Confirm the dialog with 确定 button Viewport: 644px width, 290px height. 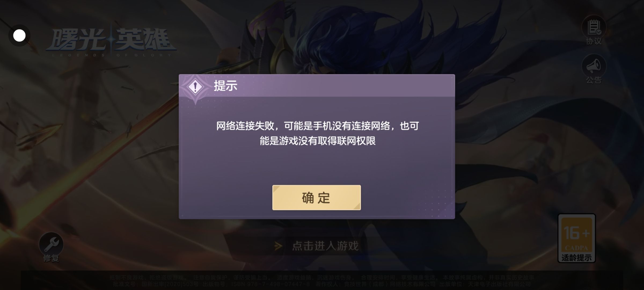pyautogui.click(x=316, y=197)
